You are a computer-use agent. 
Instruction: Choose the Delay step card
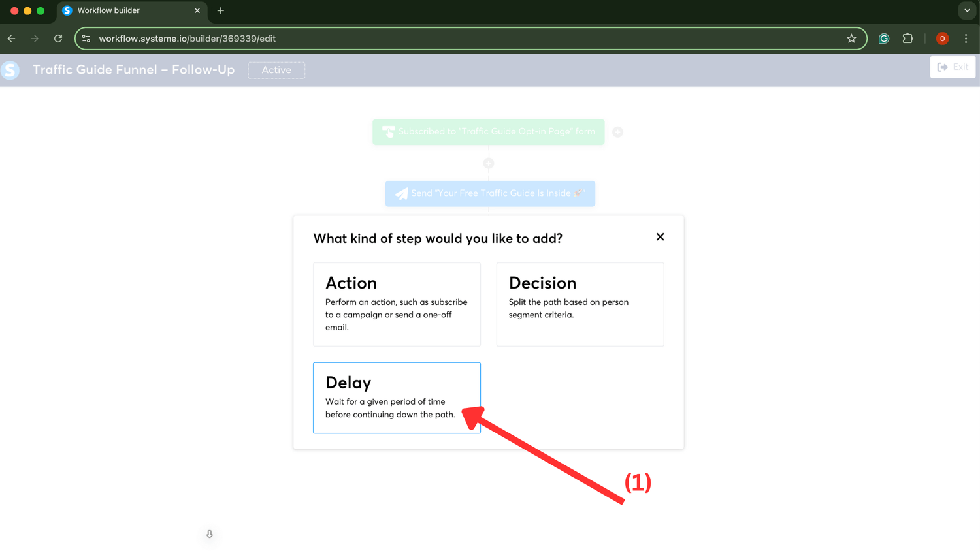tap(397, 398)
